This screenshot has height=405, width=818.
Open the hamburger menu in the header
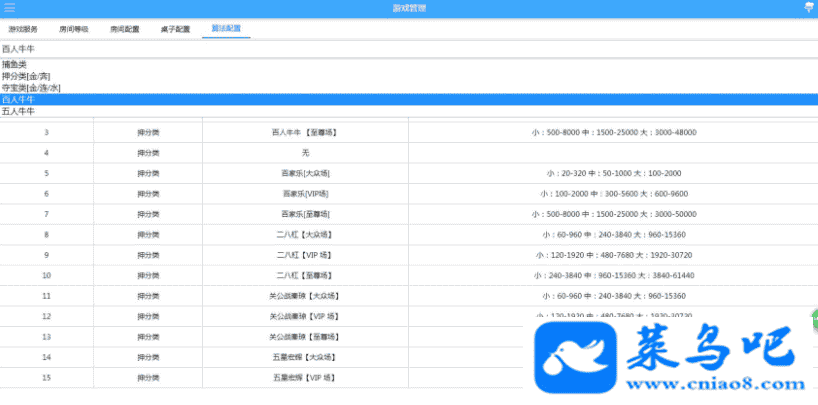[x=9, y=8]
